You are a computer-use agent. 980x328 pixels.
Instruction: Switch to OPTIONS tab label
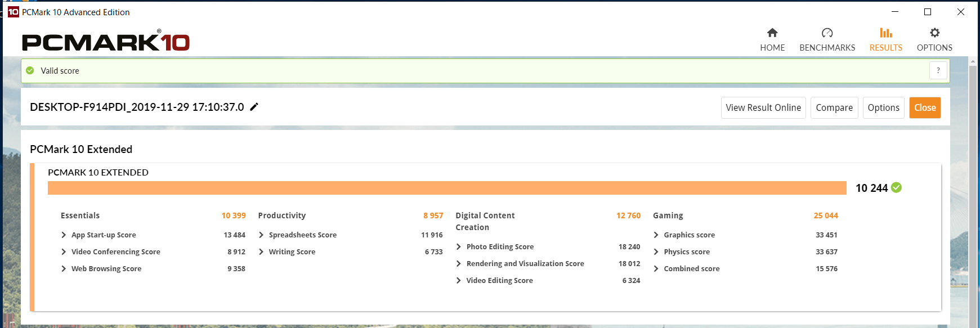tap(934, 48)
